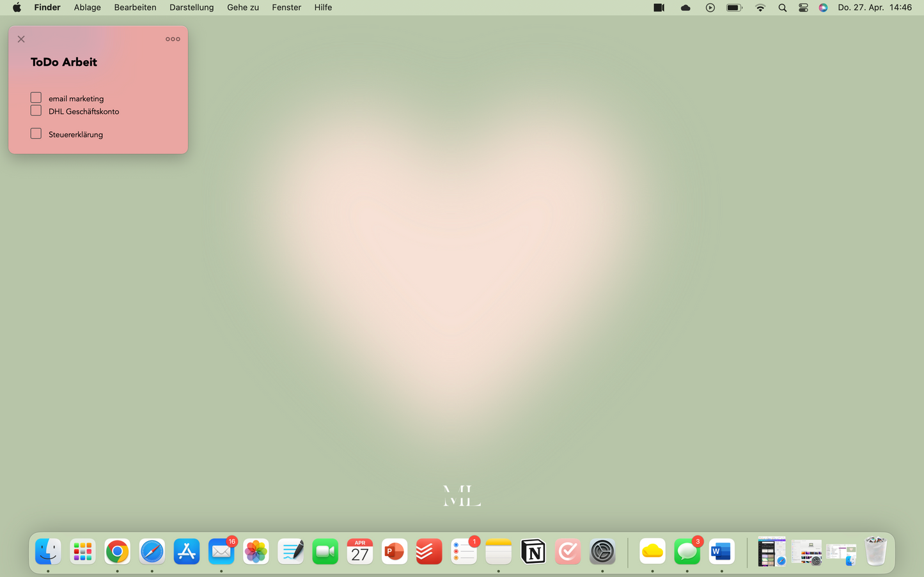The height and width of the screenshot is (577, 924).
Task: Click the date and time in the menu bar
Action: click(x=874, y=8)
